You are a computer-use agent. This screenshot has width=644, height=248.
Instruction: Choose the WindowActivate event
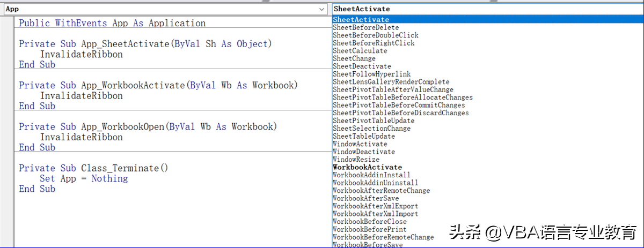point(360,144)
